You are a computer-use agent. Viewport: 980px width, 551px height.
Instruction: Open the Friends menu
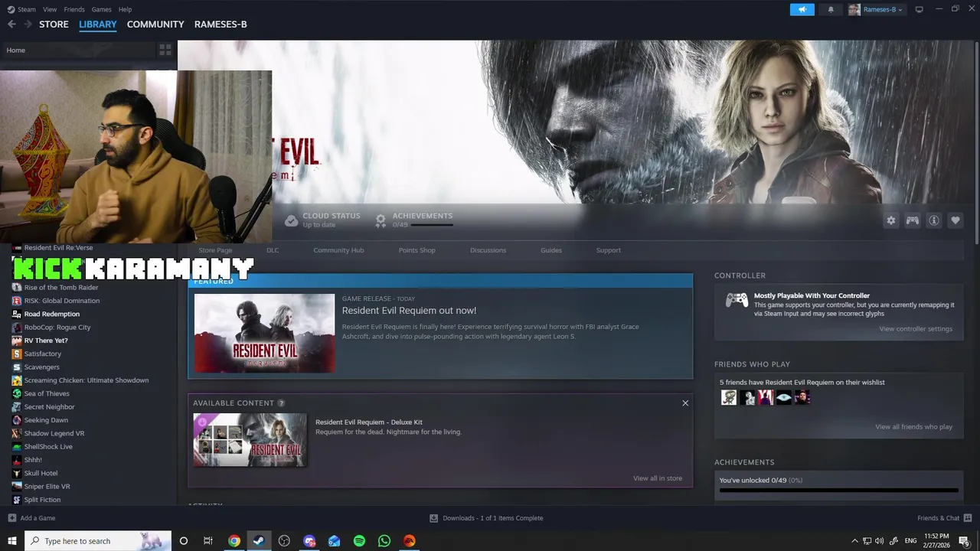(x=74, y=9)
